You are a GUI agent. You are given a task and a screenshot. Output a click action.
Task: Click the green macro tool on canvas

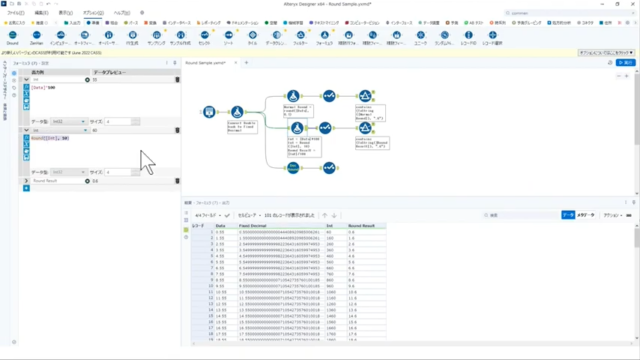click(x=293, y=168)
